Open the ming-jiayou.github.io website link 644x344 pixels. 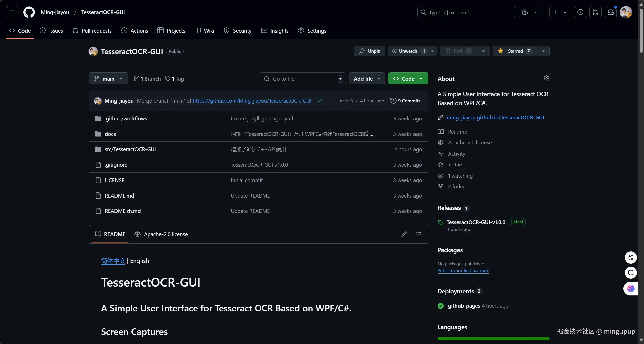(495, 117)
